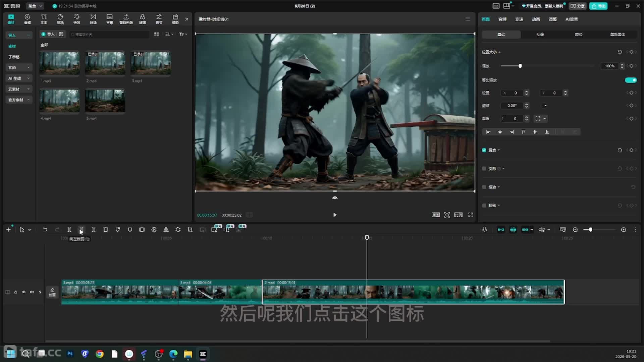Click the 缩放 scale slider handle
This screenshot has width=644, height=362.
click(x=520, y=66)
